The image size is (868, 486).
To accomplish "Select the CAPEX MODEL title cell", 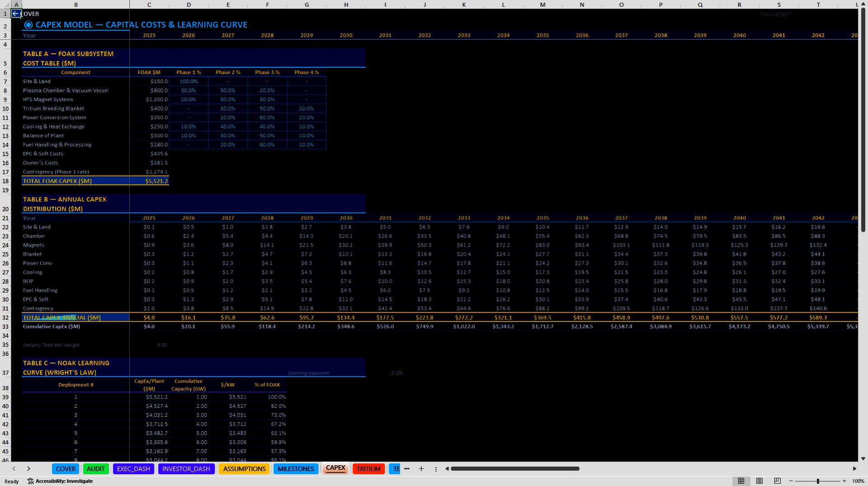I will pyautogui.click(x=75, y=25).
